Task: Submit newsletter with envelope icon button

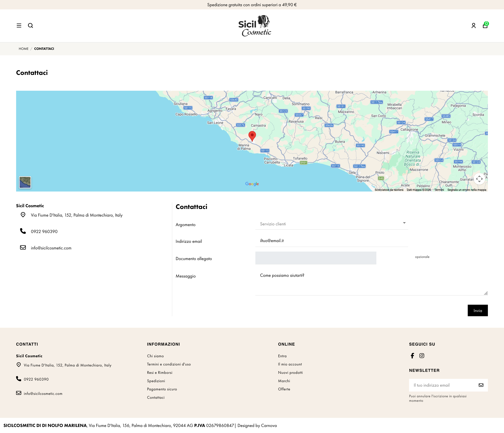Action: tap(481, 385)
